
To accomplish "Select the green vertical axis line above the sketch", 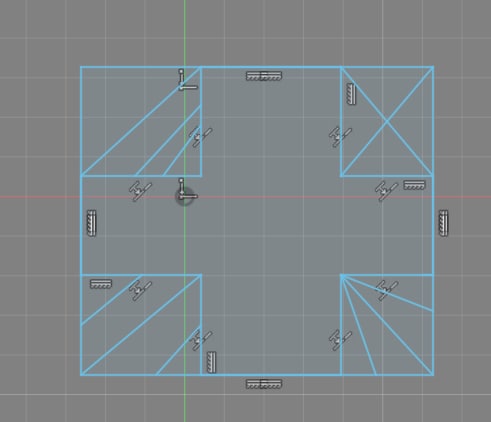I will (185, 33).
